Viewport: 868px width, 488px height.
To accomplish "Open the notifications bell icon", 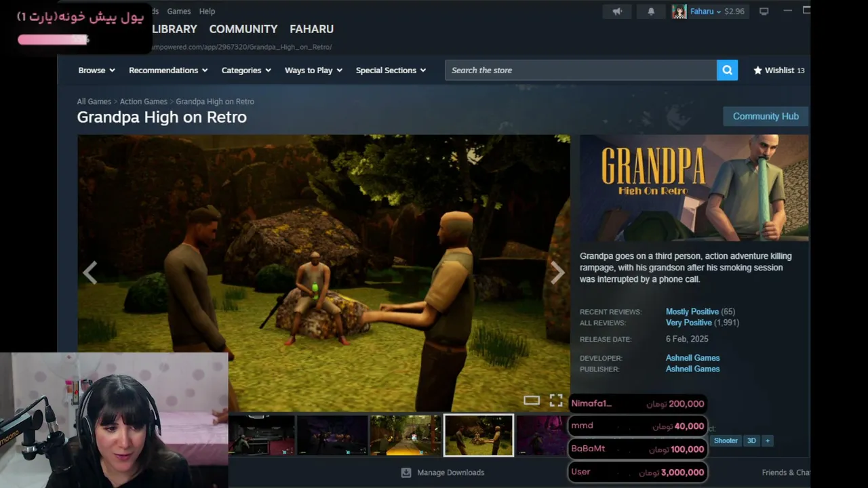I will 651,11.
